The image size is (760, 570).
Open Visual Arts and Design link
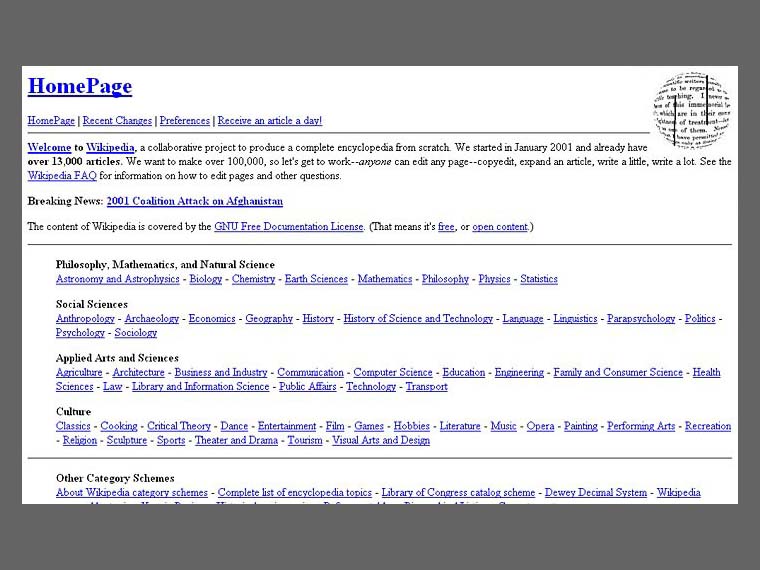[x=381, y=440]
